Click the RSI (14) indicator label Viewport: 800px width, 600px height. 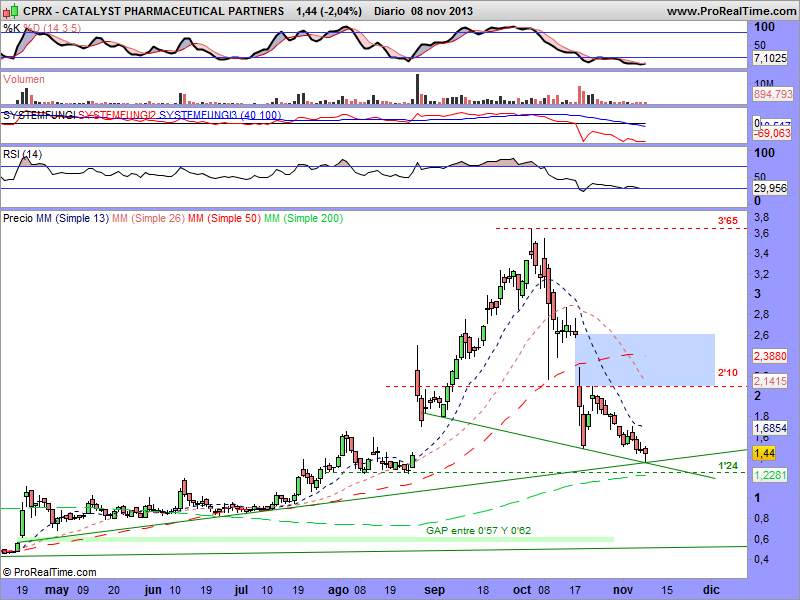pyautogui.click(x=22, y=154)
